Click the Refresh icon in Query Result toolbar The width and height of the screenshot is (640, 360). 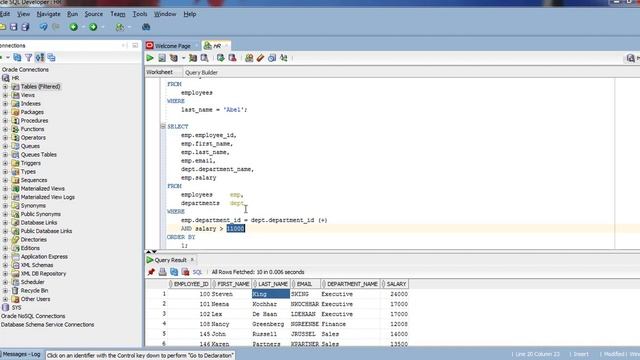tap(174, 272)
